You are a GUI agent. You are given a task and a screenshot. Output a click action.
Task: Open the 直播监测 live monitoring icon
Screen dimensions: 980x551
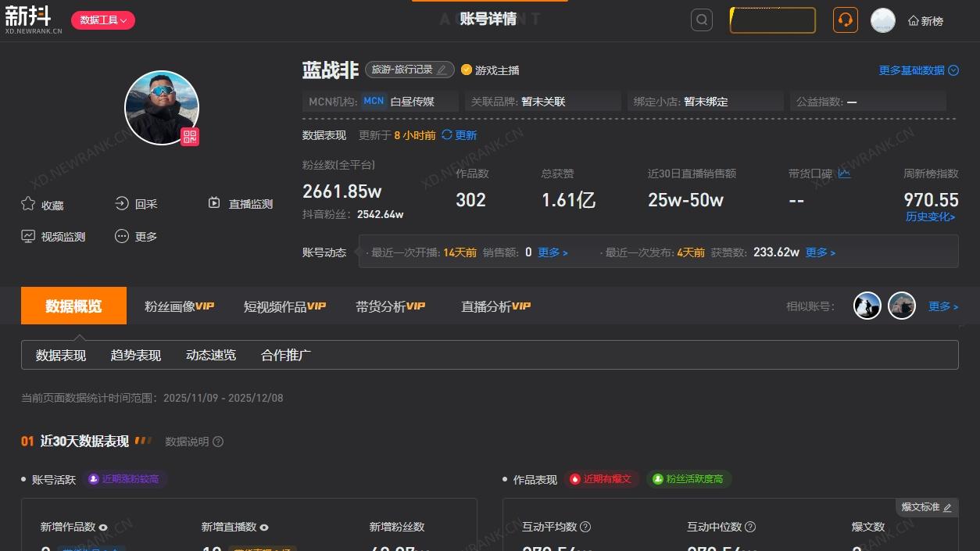[x=213, y=202]
